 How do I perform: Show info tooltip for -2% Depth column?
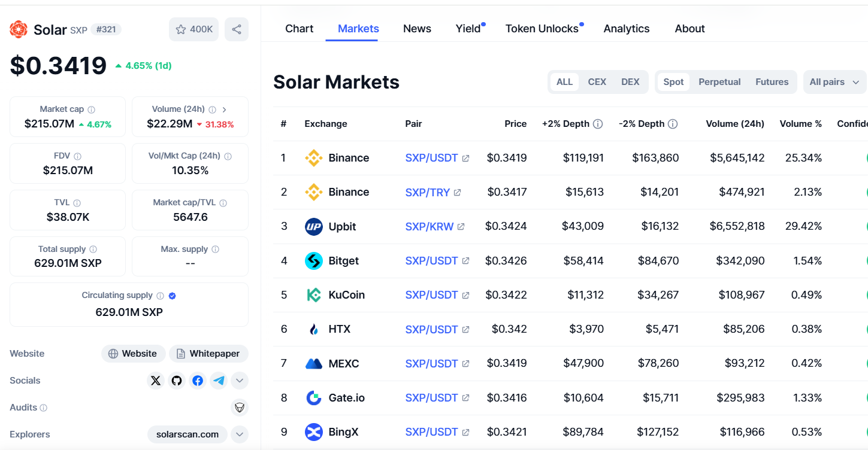pos(673,124)
